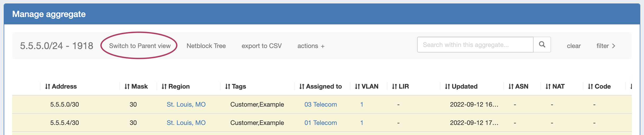
Task: Sort table by Address column icon
Action: click(x=48, y=86)
